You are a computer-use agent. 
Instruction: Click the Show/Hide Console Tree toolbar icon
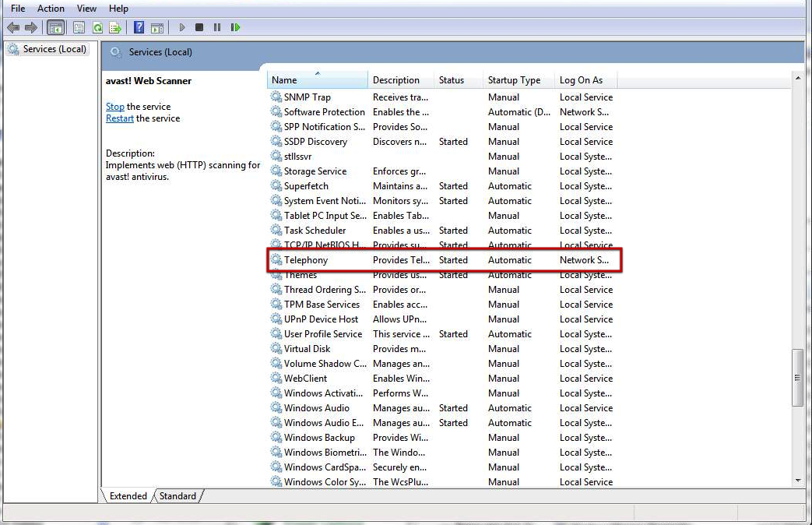point(56,27)
